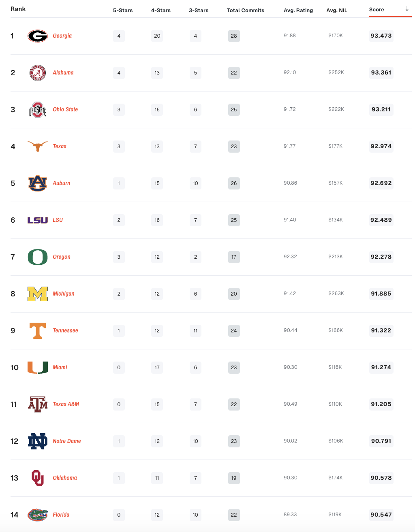This screenshot has width=415, height=532.
Task: Sort by Avg. NIL column header
Action: pos(337,11)
